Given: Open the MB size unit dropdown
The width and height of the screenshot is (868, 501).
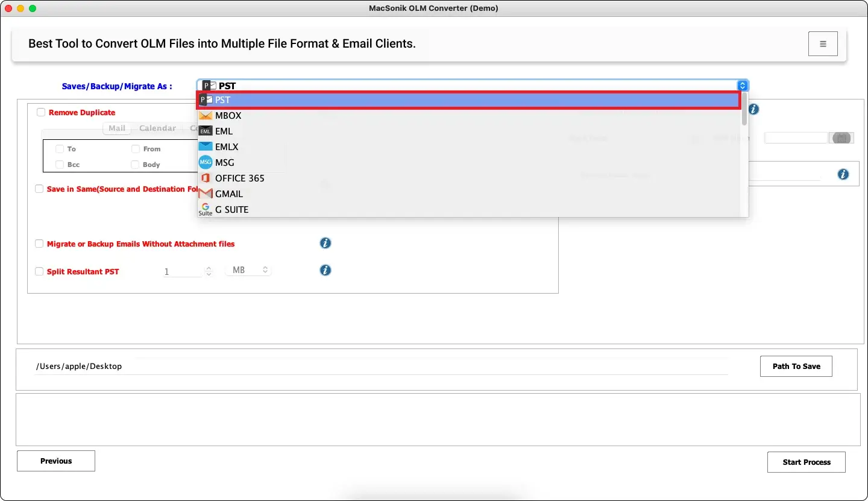Looking at the screenshot, I should 248,270.
